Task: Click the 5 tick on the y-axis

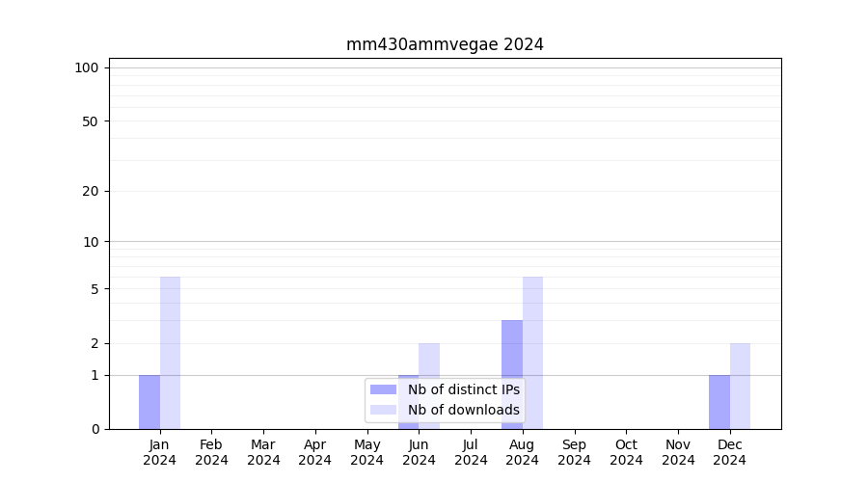Action: click(x=95, y=289)
